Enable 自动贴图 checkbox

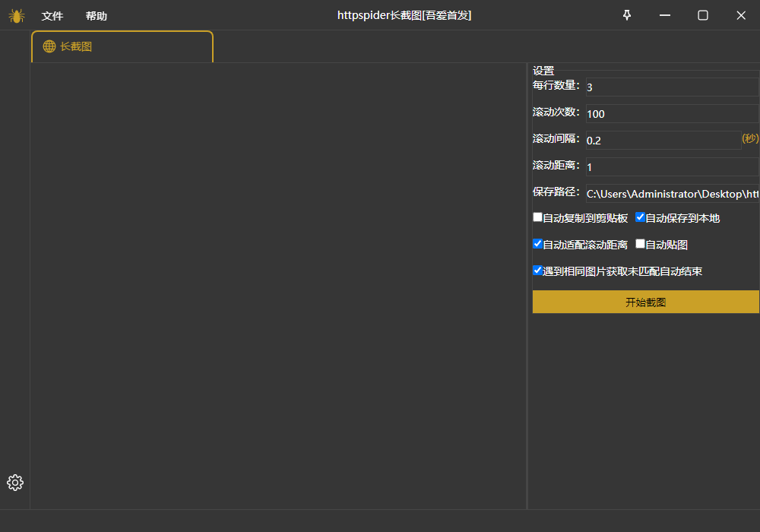pyautogui.click(x=640, y=243)
